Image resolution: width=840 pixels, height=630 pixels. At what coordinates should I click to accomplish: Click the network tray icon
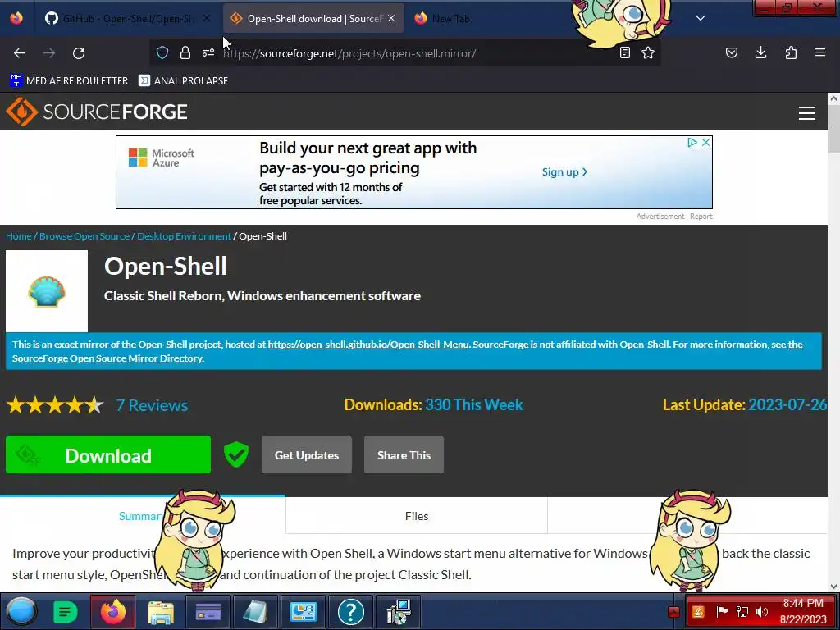[x=742, y=611]
